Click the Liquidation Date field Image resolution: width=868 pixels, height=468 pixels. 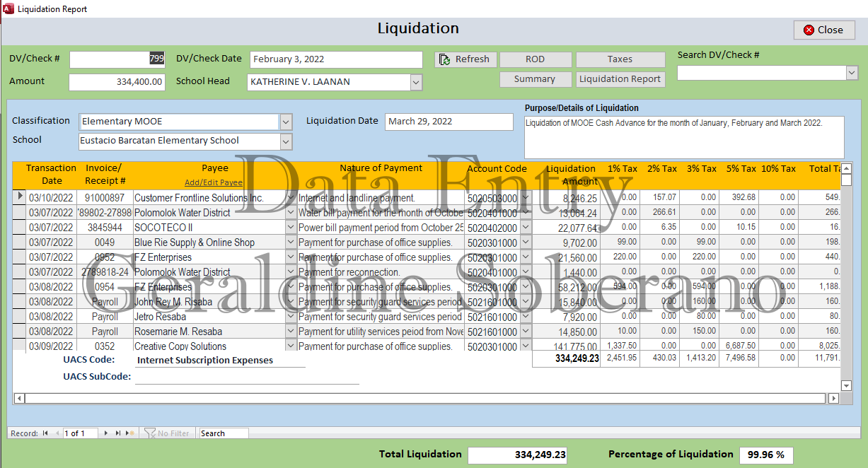449,122
